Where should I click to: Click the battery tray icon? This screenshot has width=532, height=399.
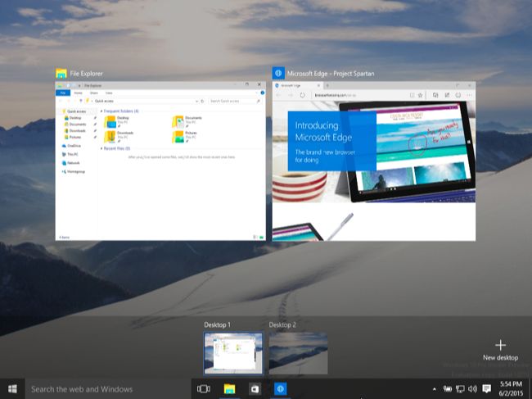pos(448,389)
